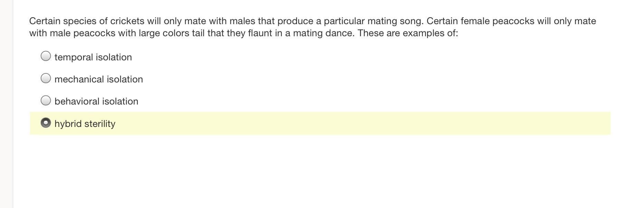Click the 'temporal isolation' answer label
This screenshot has height=208, width=644.
pos(93,57)
